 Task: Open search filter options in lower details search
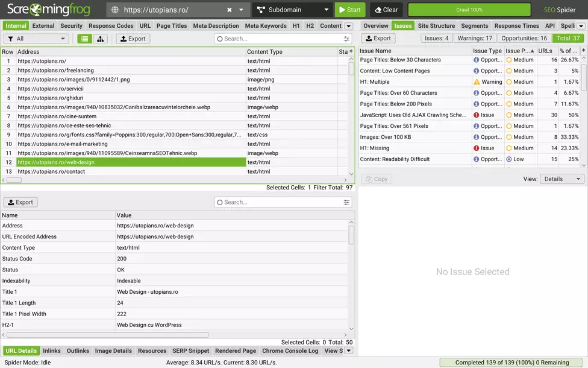pos(346,202)
